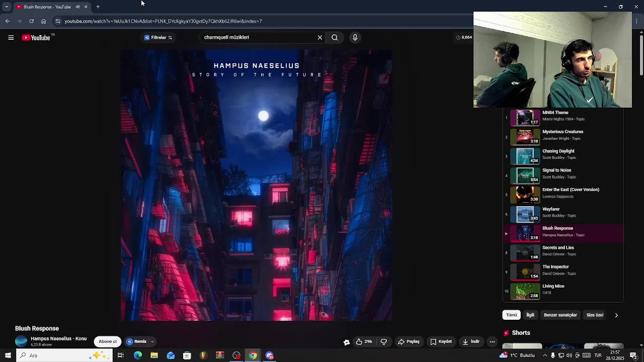Click the TUR language indicator
Image resolution: width=644 pixels, height=362 pixels.
click(x=598, y=355)
